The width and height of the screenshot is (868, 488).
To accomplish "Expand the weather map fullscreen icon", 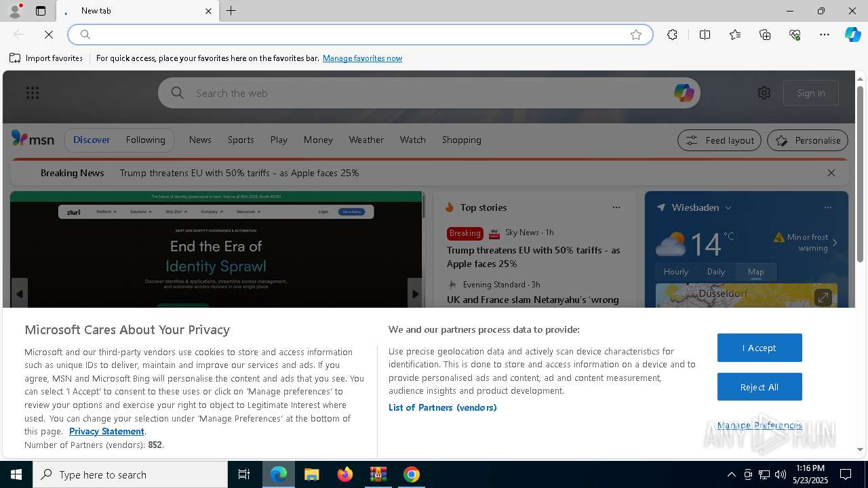I will 823,298.
